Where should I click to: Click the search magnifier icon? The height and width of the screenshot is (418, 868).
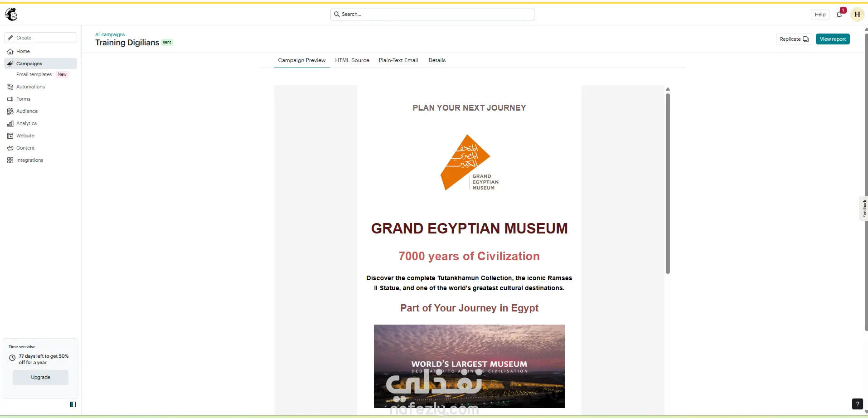click(337, 14)
